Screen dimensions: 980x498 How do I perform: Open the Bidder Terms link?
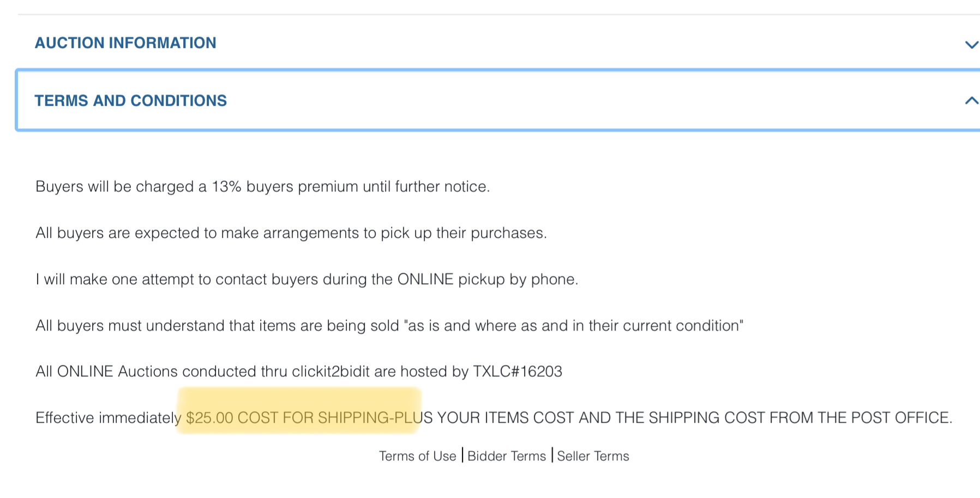507,456
